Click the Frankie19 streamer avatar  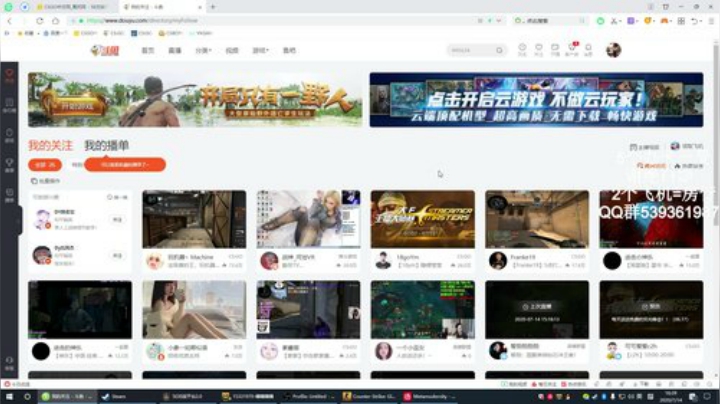pos(498,261)
